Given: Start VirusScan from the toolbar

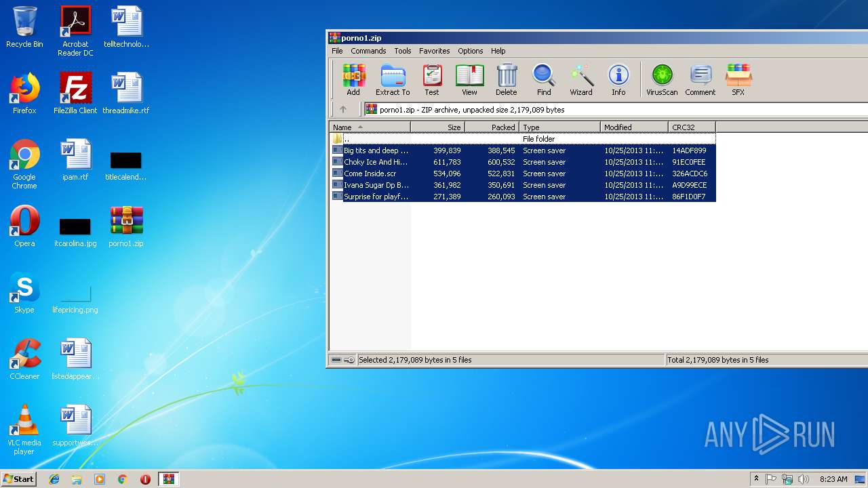Looking at the screenshot, I should pos(662,80).
